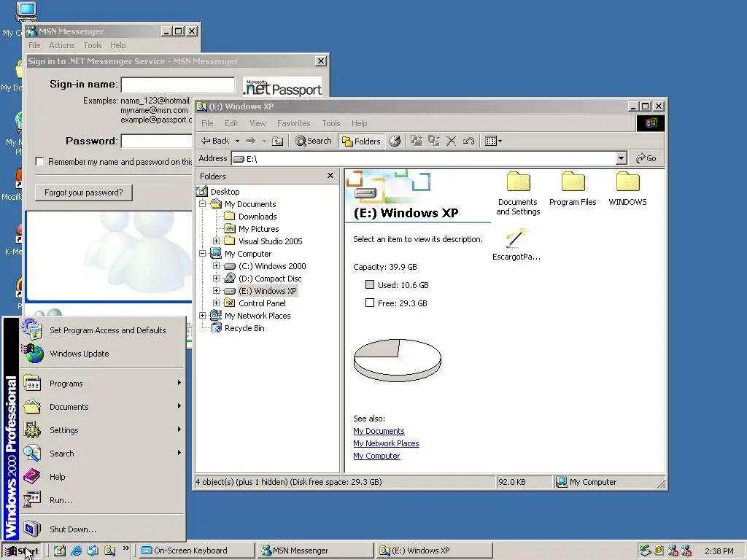Click Safely Remove Hardware tray icon
The image size is (747, 560).
(x=645, y=551)
